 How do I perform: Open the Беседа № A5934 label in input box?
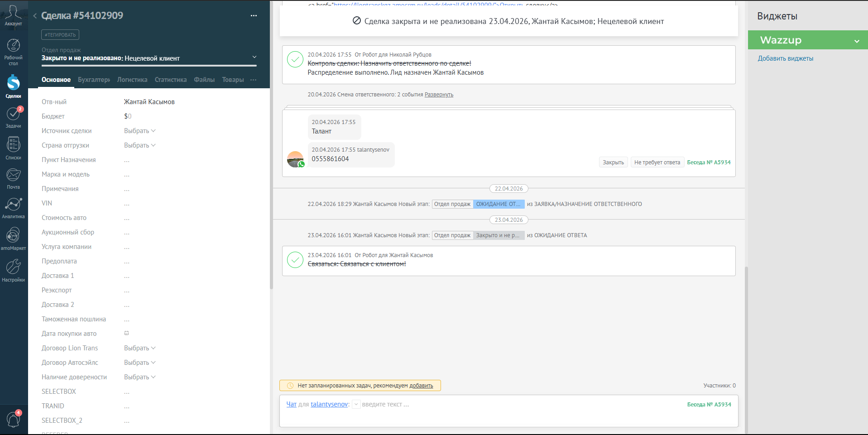click(x=709, y=405)
